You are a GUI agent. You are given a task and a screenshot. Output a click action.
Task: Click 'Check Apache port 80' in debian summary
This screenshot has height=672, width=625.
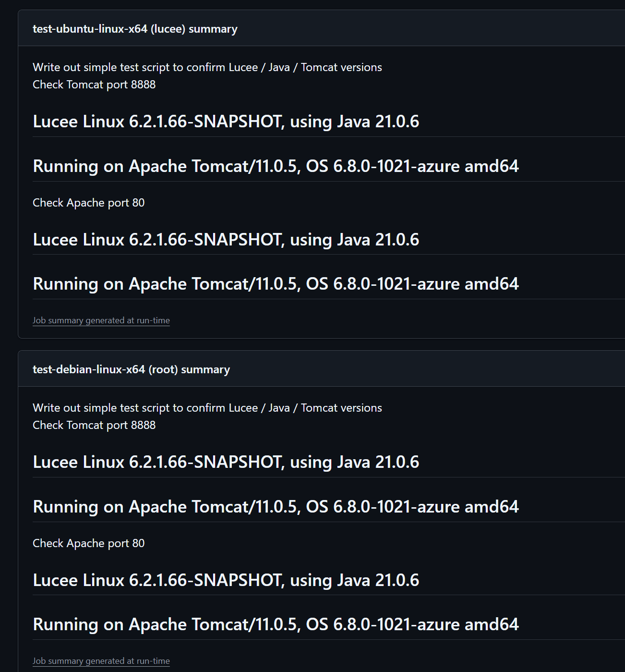(88, 543)
